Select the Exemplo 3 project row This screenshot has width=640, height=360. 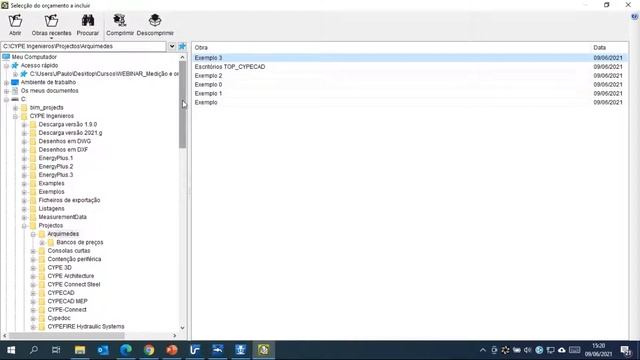pyautogui.click(x=410, y=58)
